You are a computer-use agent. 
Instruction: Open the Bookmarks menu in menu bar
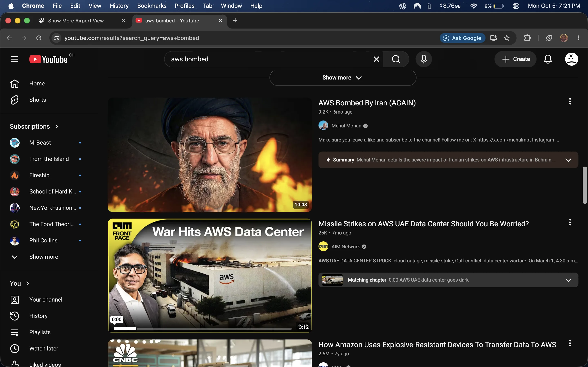coord(151,6)
